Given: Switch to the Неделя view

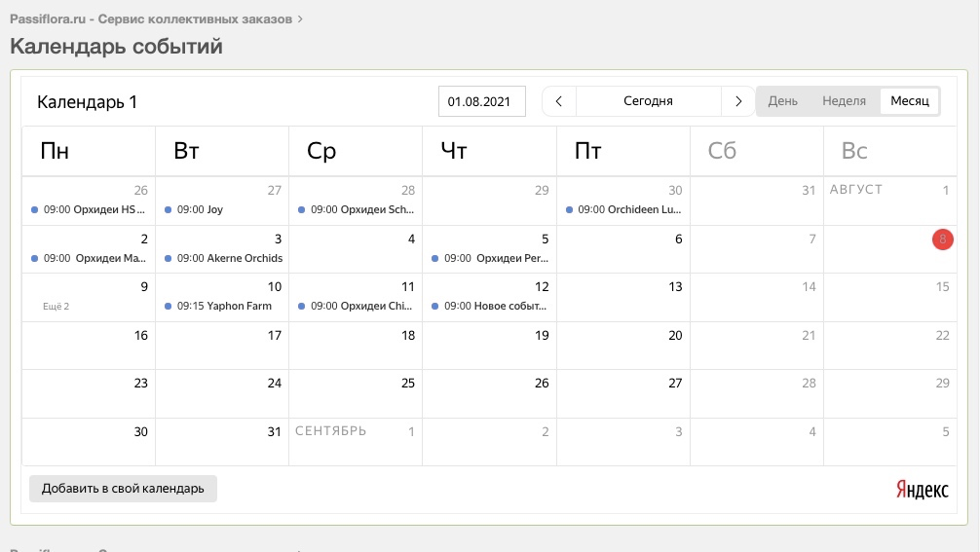Looking at the screenshot, I should click(x=844, y=101).
